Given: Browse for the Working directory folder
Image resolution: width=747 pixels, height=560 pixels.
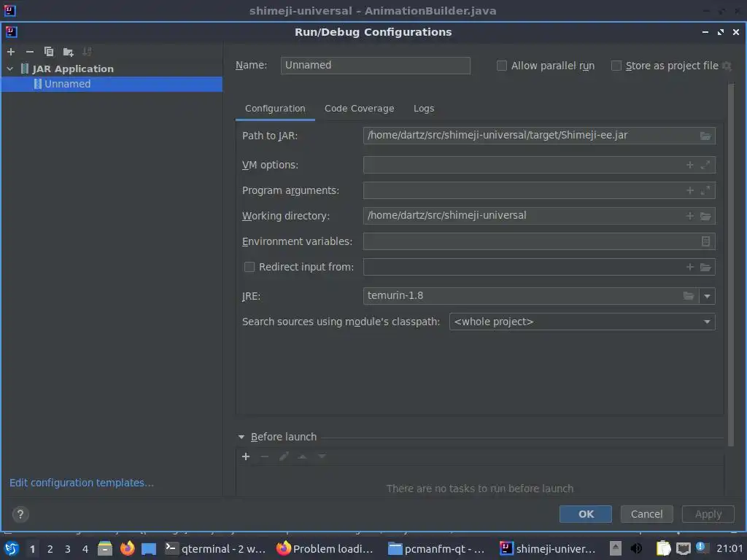Looking at the screenshot, I should [705, 216].
